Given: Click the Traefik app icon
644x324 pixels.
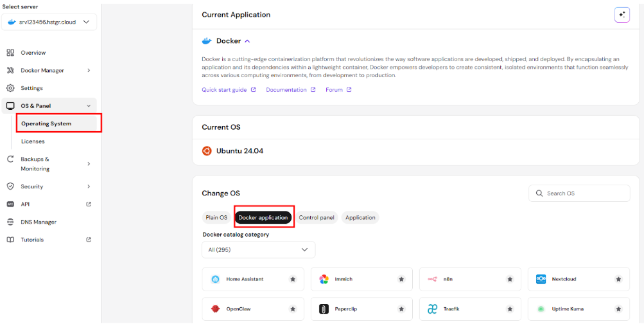Looking at the screenshot, I should coord(433,309).
